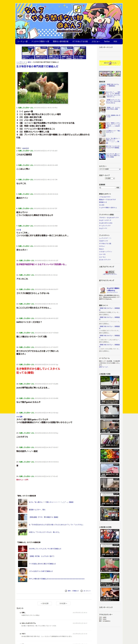The image size is (138, 644).
Task: Open the 653PV top thumbnail article
Action: 67,53
